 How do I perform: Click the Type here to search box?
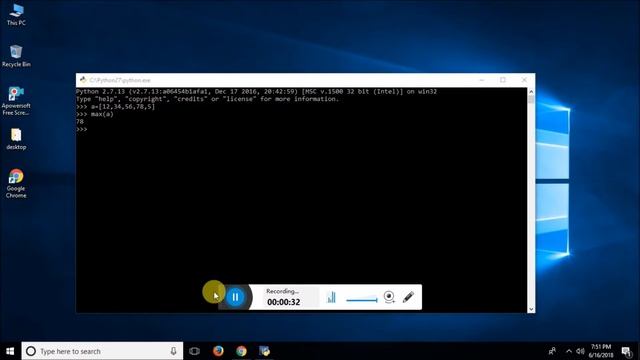click(102, 351)
